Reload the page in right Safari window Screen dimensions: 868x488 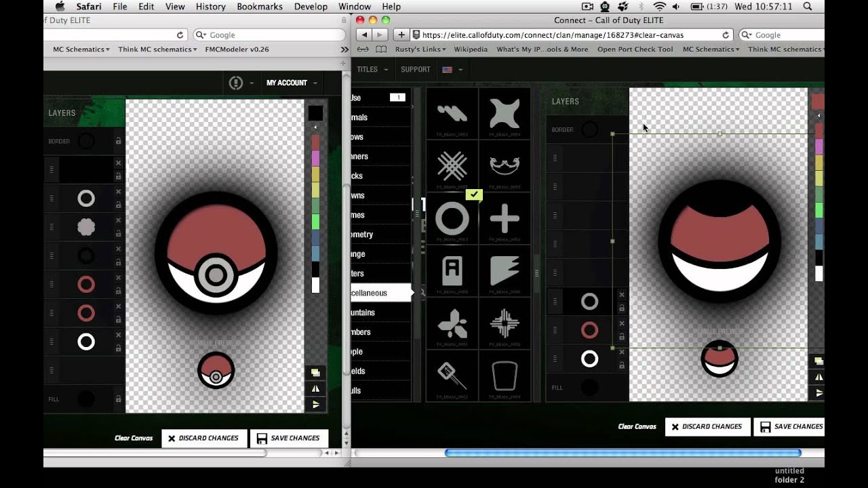point(726,35)
